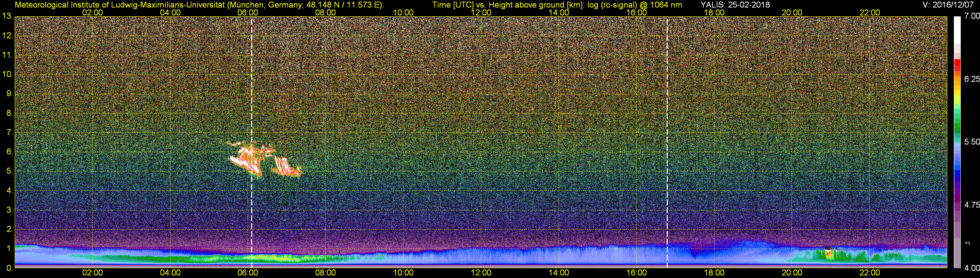Click the 12:00 label on the top time axis
Image resolution: width=980 pixels, height=278 pixels.
[x=481, y=12]
